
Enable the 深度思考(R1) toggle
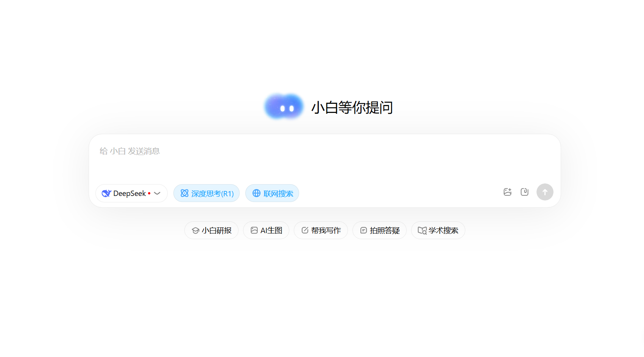coord(206,193)
